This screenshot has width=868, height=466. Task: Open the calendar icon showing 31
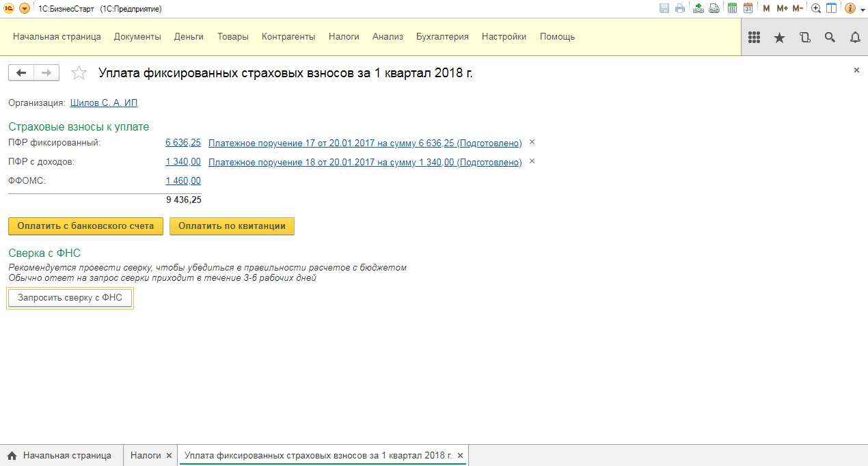(x=748, y=8)
